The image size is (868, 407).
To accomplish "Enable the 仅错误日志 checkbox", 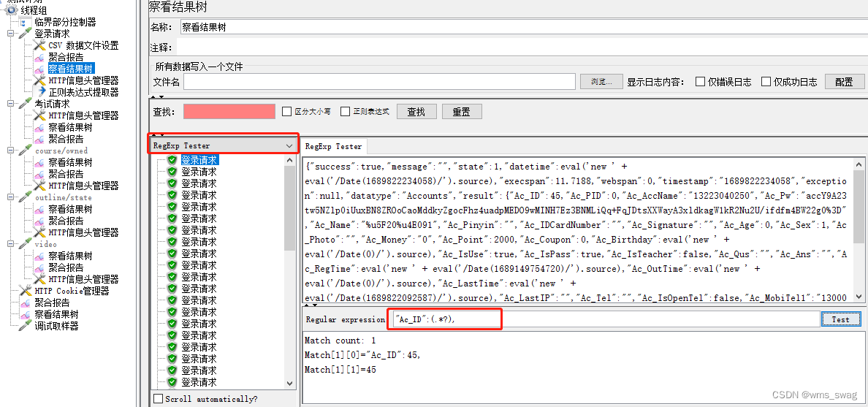I will click(x=700, y=81).
